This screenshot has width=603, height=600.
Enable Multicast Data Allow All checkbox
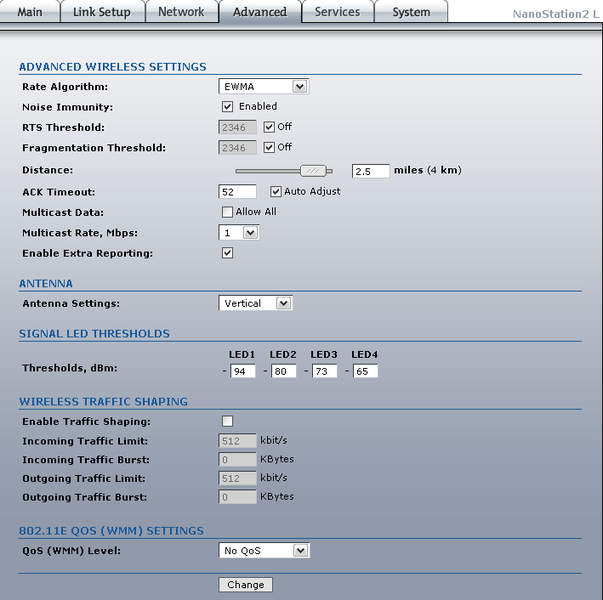tap(227, 212)
